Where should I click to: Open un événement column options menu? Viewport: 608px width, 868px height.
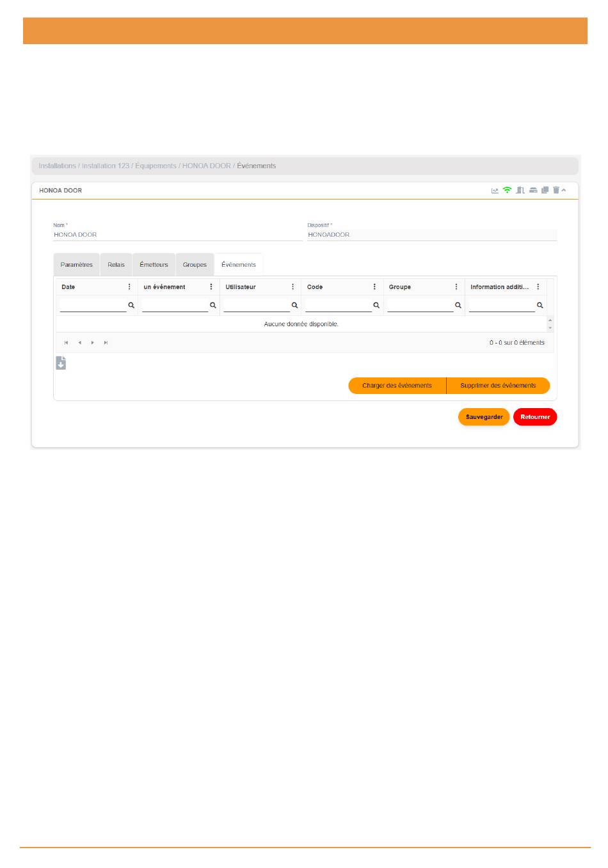tap(211, 287)
